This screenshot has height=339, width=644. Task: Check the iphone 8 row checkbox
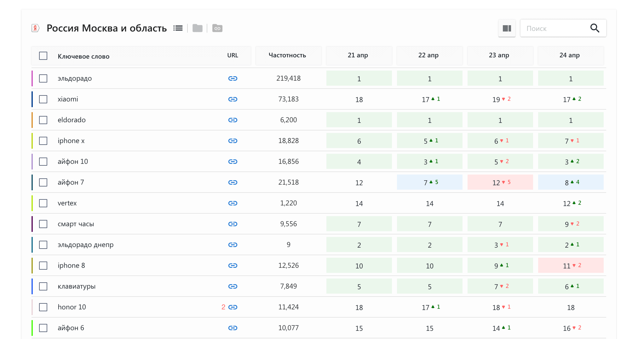click(x=43, y=266)
